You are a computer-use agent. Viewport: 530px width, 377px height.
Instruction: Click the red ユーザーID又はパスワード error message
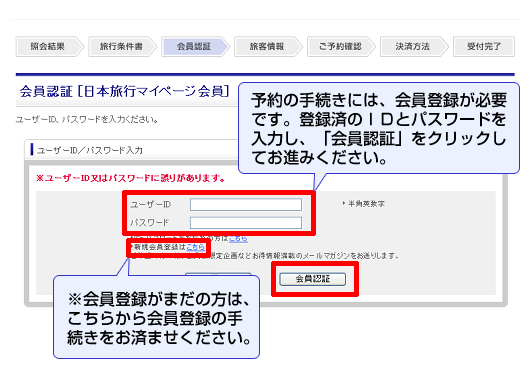click(x=130, y=178)
